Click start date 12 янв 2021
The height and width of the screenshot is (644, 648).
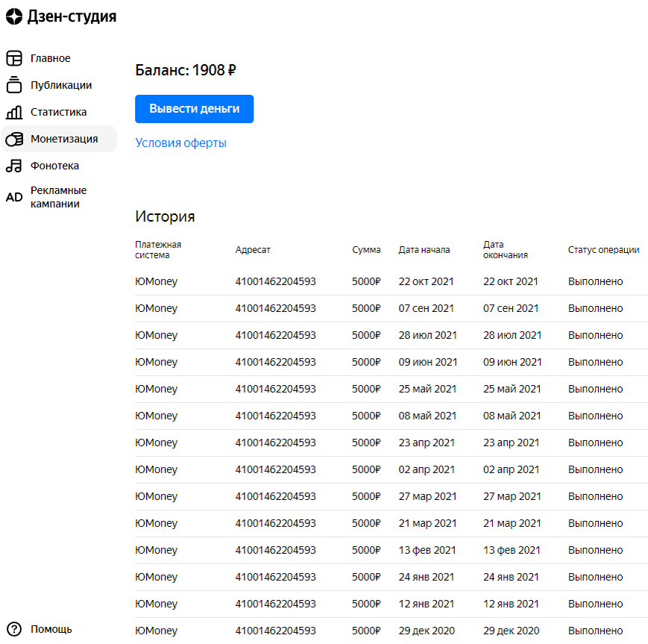coord(426,604)
